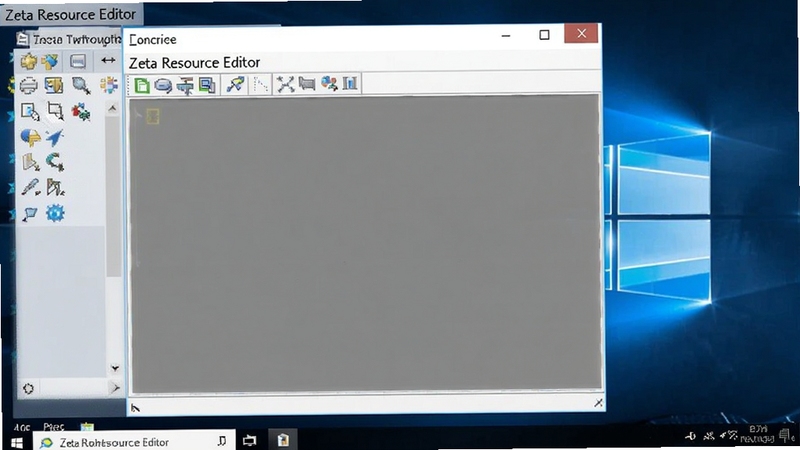This screenshot has width=800, height=450.
Task: Click the curved teal arrow icon
Action: pyautogui.click(x=55, y=162)
